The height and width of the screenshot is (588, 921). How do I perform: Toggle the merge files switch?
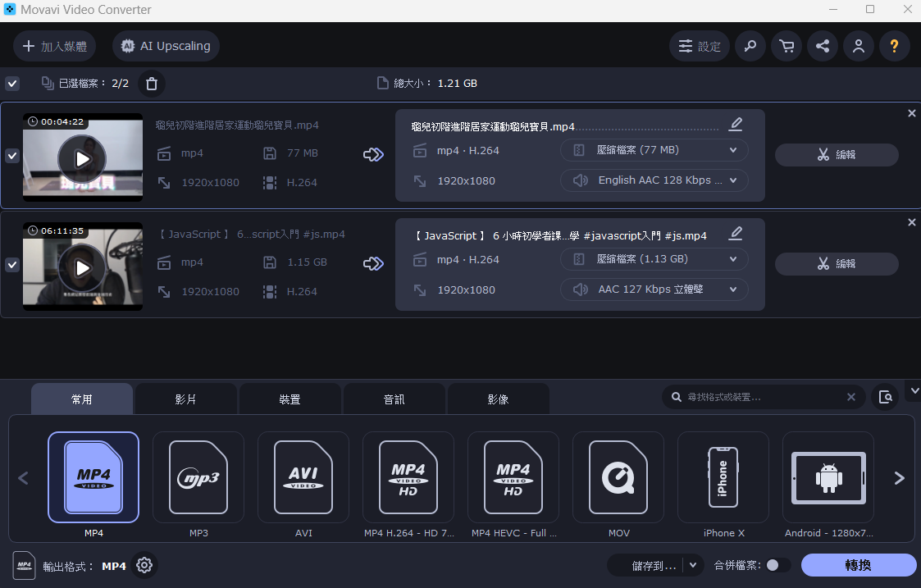coord(777,565)
